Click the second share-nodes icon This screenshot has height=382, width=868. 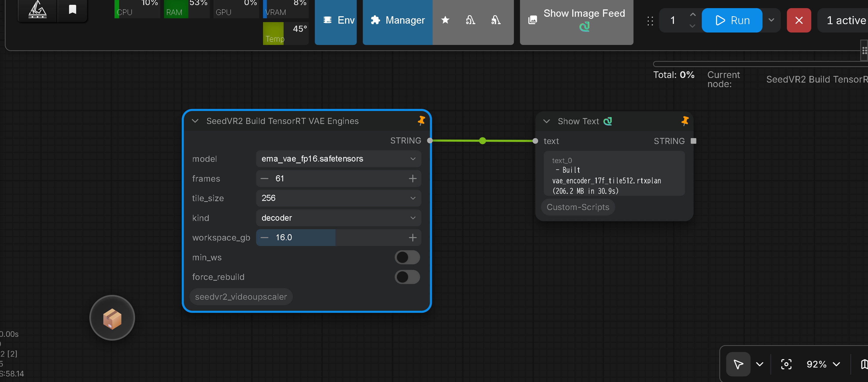click(496, 20)
